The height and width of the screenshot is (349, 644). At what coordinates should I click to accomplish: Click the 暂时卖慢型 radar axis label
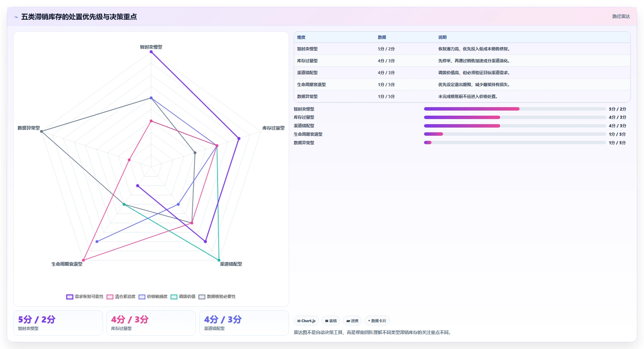[151, 47]
